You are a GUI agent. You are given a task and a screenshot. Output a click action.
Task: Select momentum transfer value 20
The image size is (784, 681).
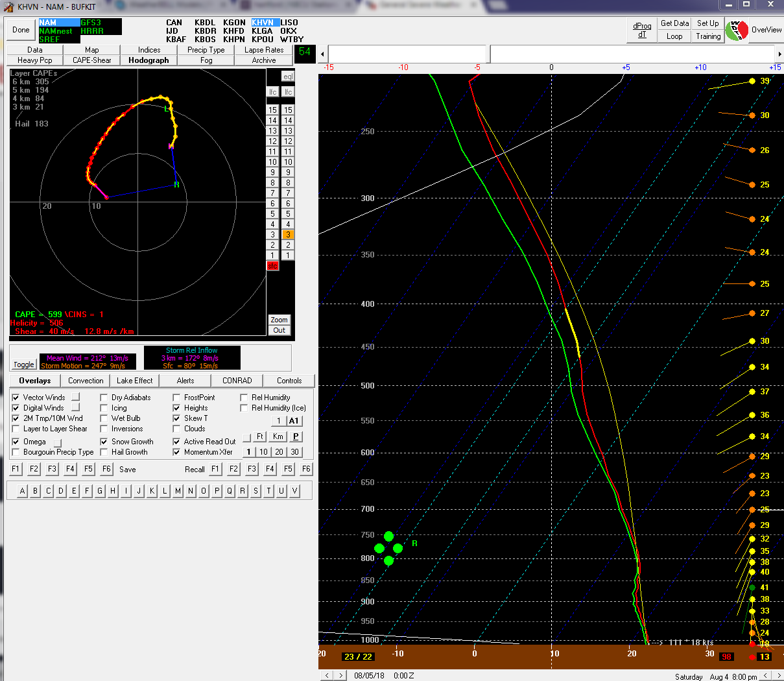(x=279, y=452)
